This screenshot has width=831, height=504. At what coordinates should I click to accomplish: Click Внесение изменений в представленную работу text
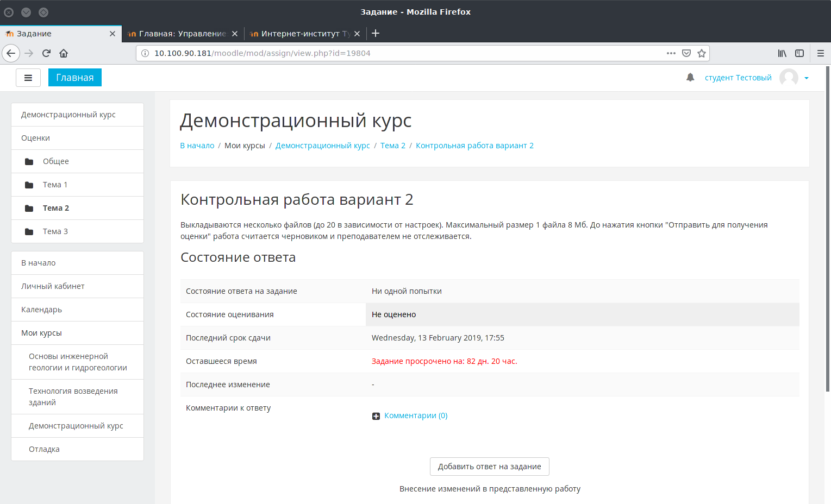(x=490, y=489)
